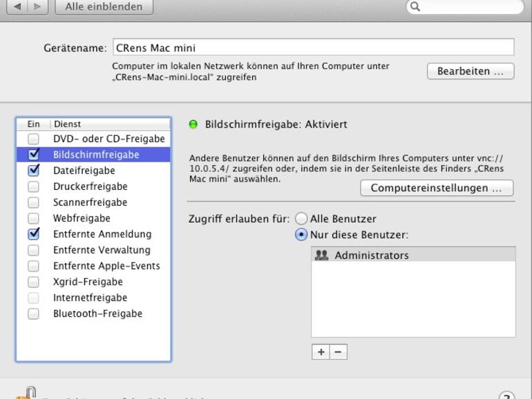Image resolution: width=532 pixels, height=399 pixels.
Task: Click the Dienst column header
Action: click(x=111, y=124)
